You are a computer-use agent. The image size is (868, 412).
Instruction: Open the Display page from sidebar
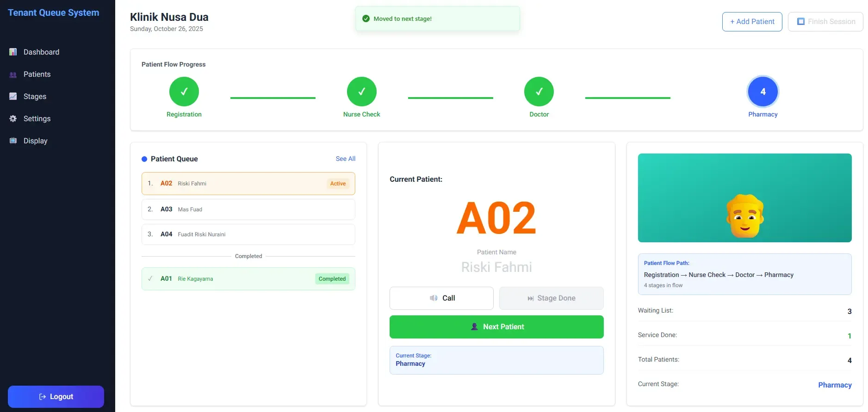(x=36, y=141)
